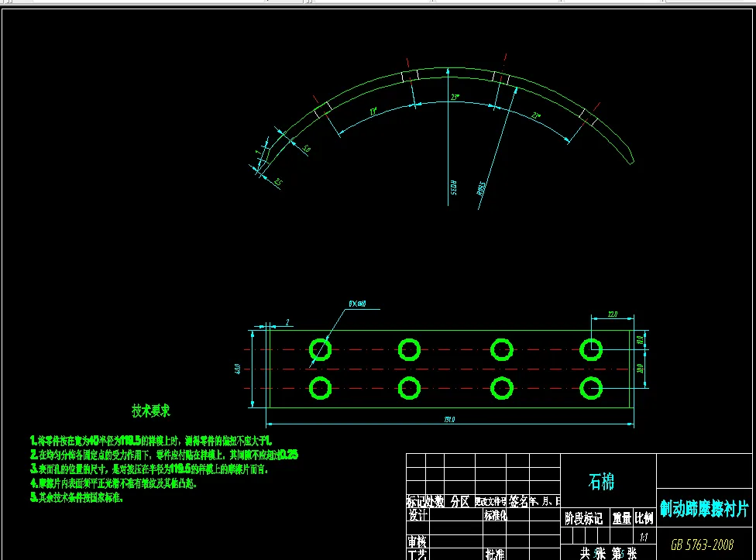Select the material text '石棉' in title block
The height and width of the screenshot is (560, 756).
[x=601, y=482]
